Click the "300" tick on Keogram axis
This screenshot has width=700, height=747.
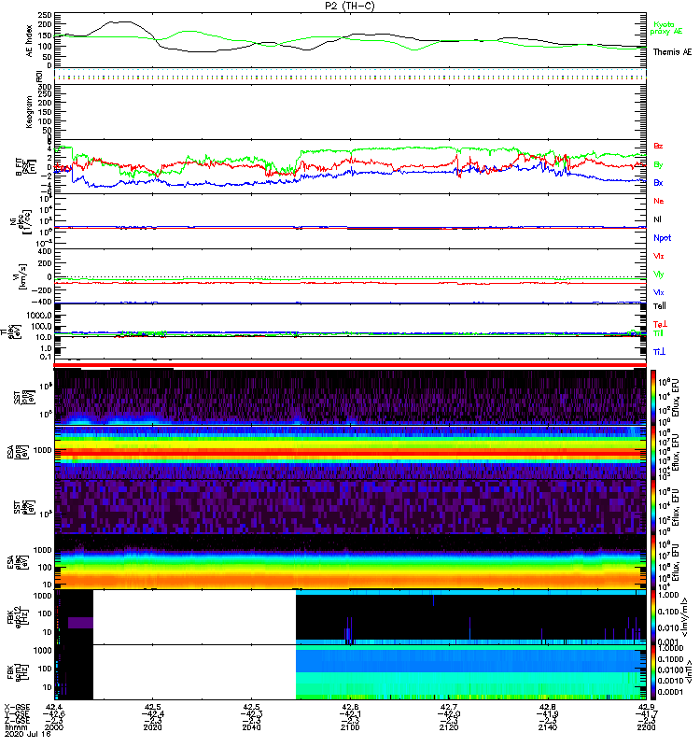pos(45,87)
